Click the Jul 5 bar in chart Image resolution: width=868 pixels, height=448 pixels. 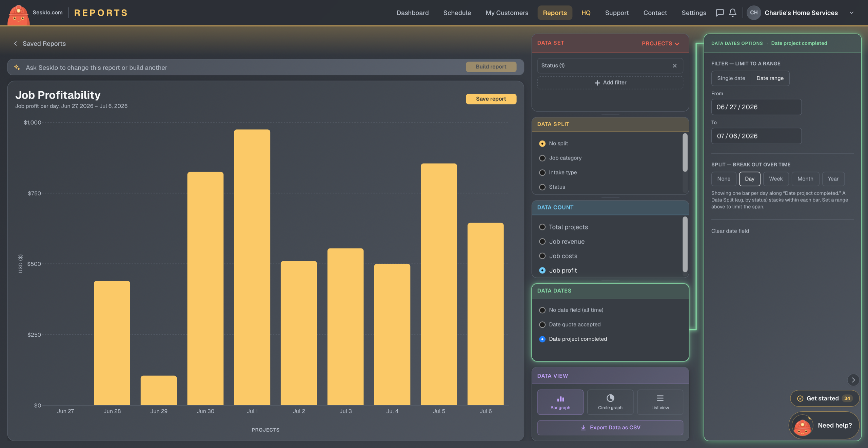pyautogui.click(x=439, y=284)
